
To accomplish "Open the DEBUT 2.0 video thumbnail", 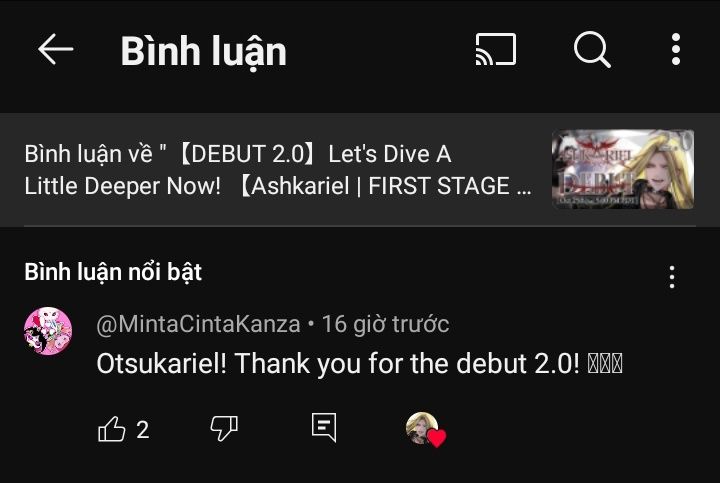I will (623, 169).
